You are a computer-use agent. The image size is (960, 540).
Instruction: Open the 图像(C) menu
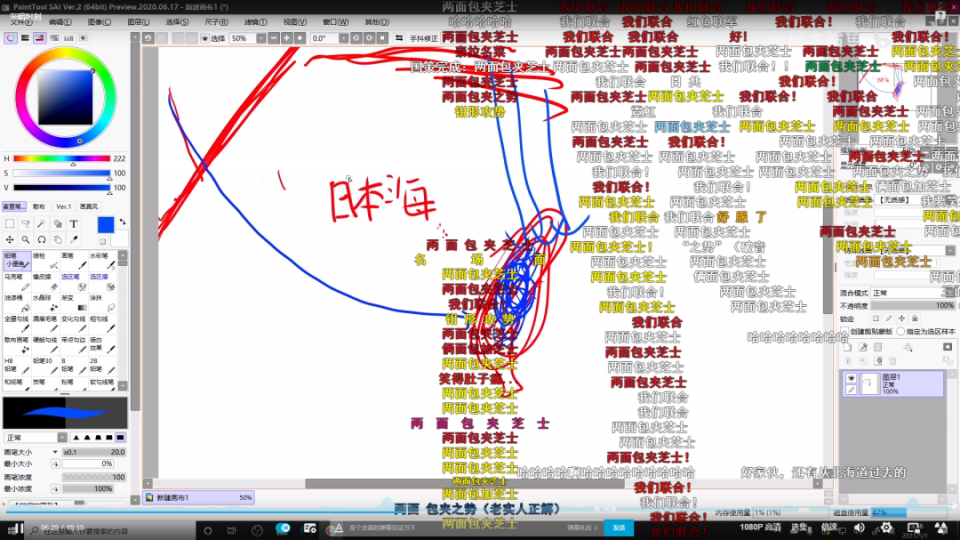pos(99,22)
